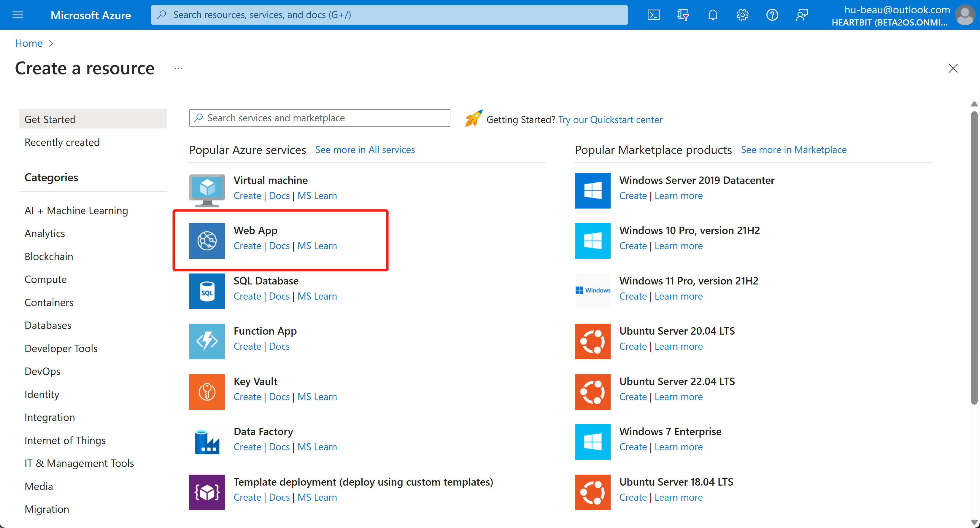Open the Blockchain category
Screen dimensions: 980x528
[x=49, y=256]
